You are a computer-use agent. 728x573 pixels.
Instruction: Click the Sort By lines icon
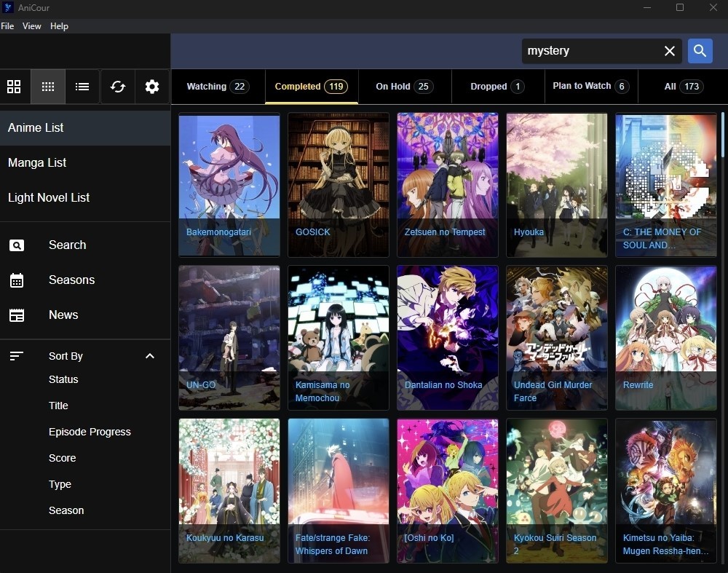17,356
